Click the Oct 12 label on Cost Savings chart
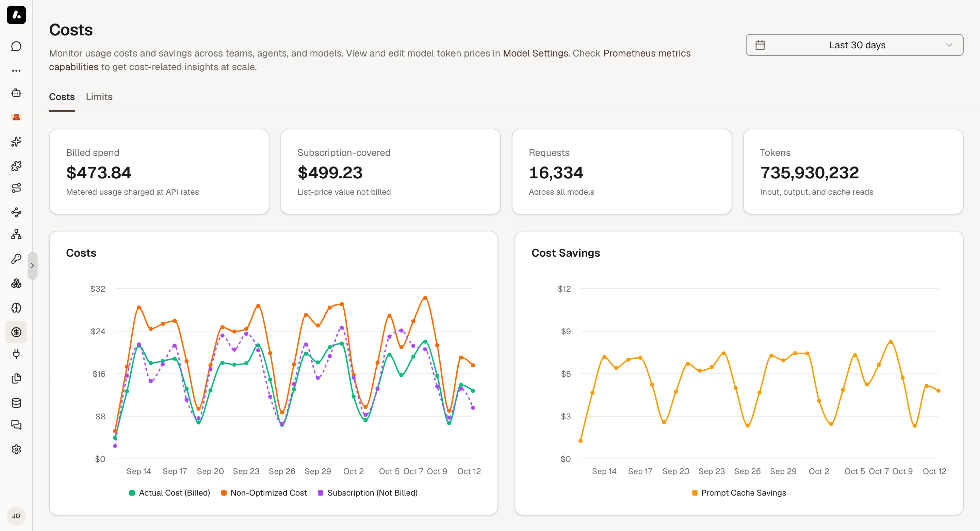The image size is (980, 531). coord(934,471)
